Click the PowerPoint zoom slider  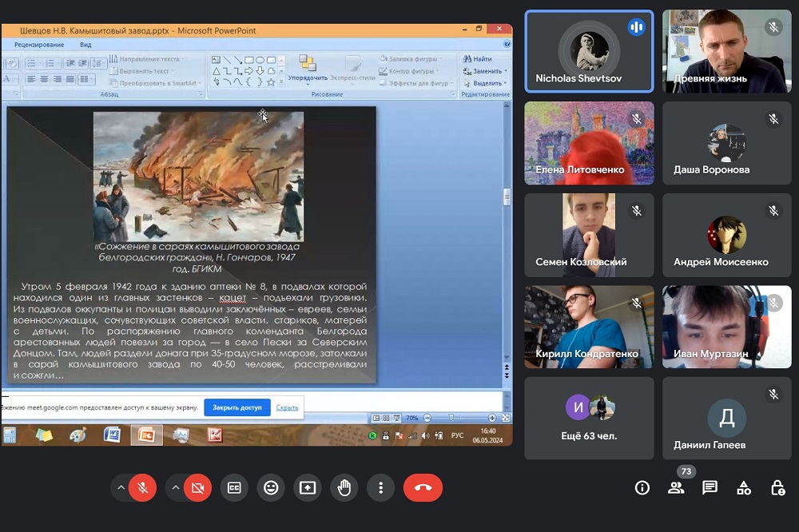click(x=452, y=418)
